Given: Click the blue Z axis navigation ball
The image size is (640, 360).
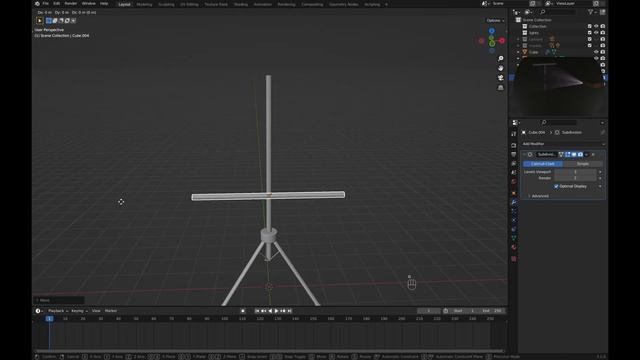Looking at the screenshot, I should 492,31.
